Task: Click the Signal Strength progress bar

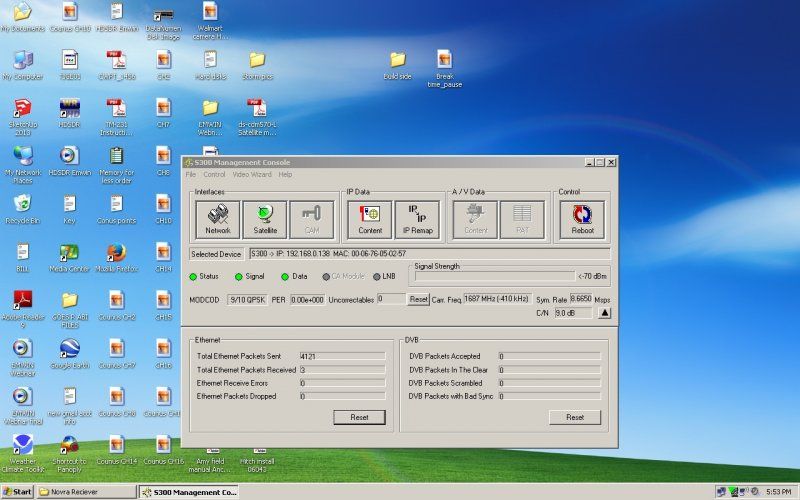Action: [x=495, y=276]
